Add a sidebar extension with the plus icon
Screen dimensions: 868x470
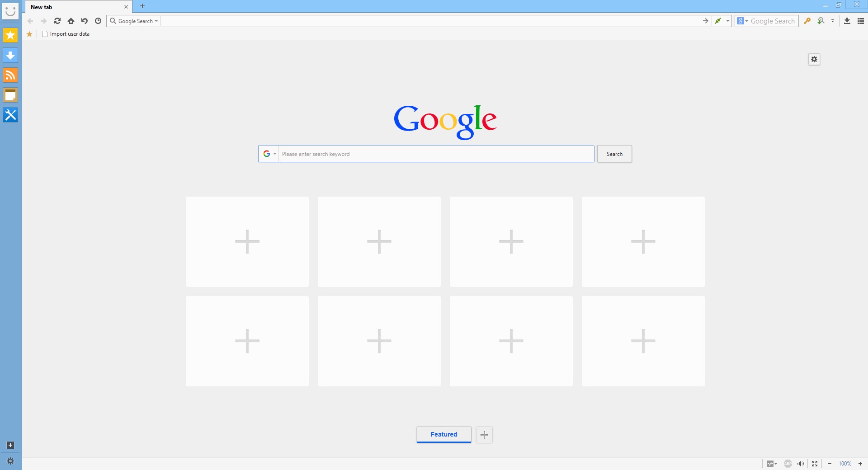click(10, 445)
